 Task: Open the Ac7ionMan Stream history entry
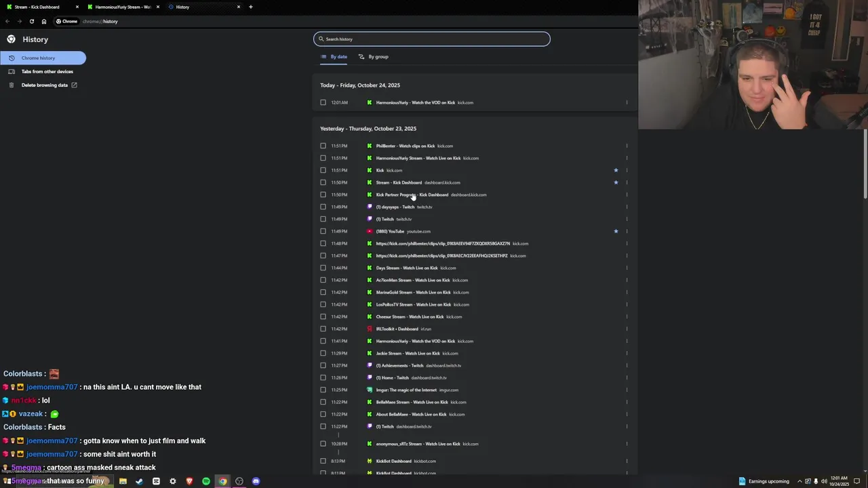pos(413,280)
